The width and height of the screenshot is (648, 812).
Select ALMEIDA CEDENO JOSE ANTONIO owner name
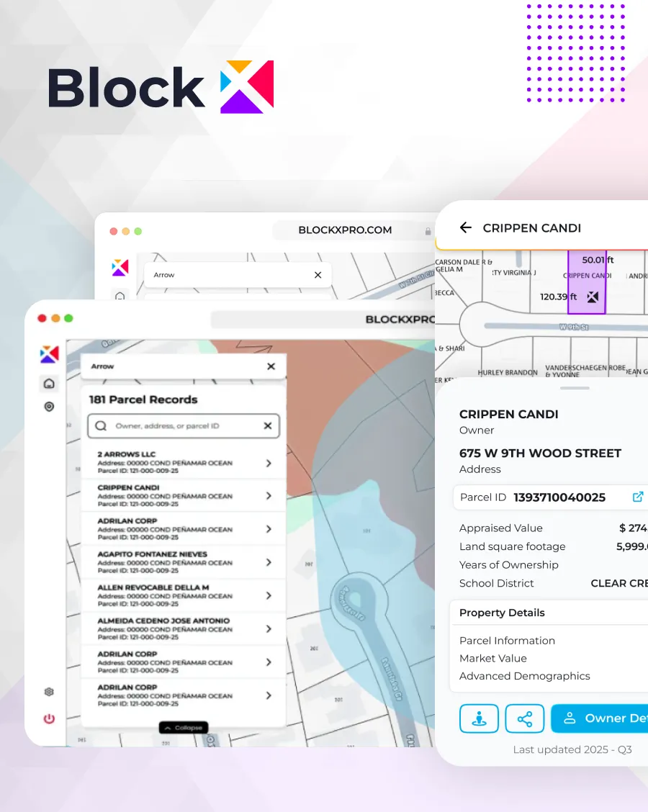(x=163, y=621)
